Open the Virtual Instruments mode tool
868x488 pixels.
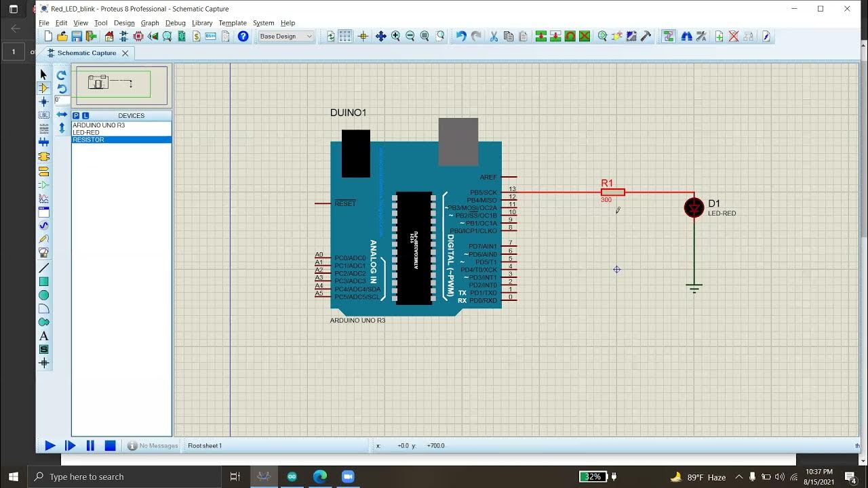[x=44, y=253]
